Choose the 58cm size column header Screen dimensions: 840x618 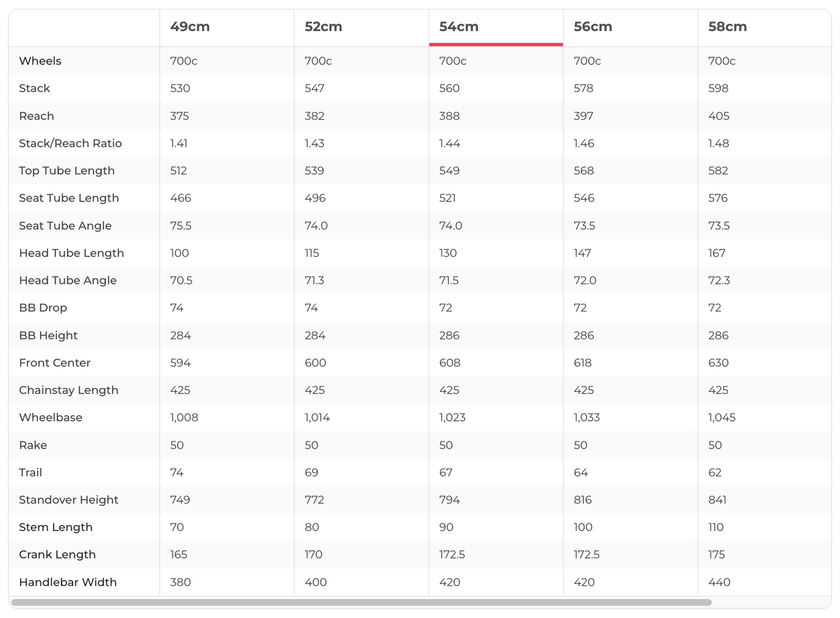pyautogui.click(x=727, y=27)
